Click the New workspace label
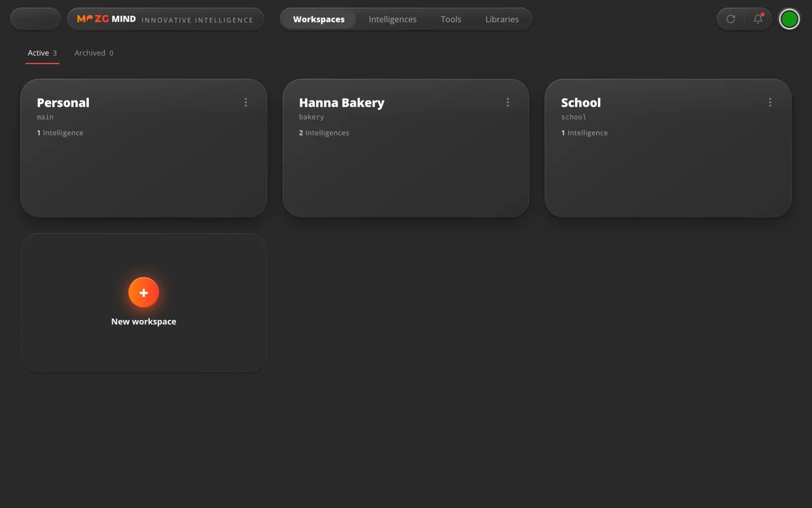The width and height of the screenshot is (812, 508). [144, 322]
